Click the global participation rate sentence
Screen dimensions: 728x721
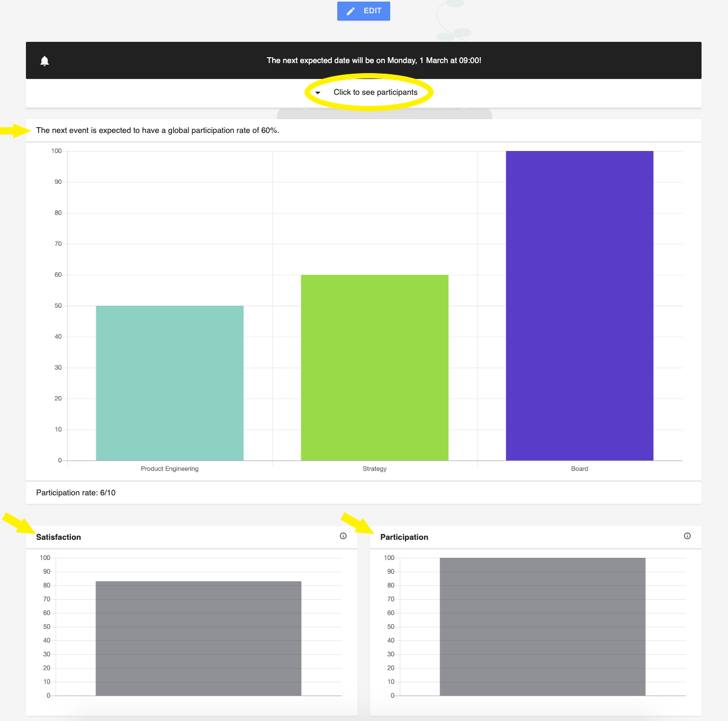point(157,130)
